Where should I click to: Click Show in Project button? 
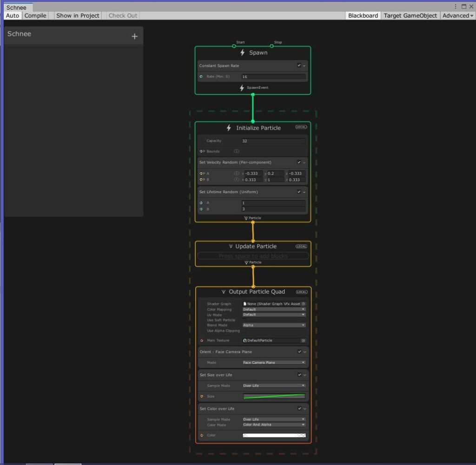click(x=78, y=15)
